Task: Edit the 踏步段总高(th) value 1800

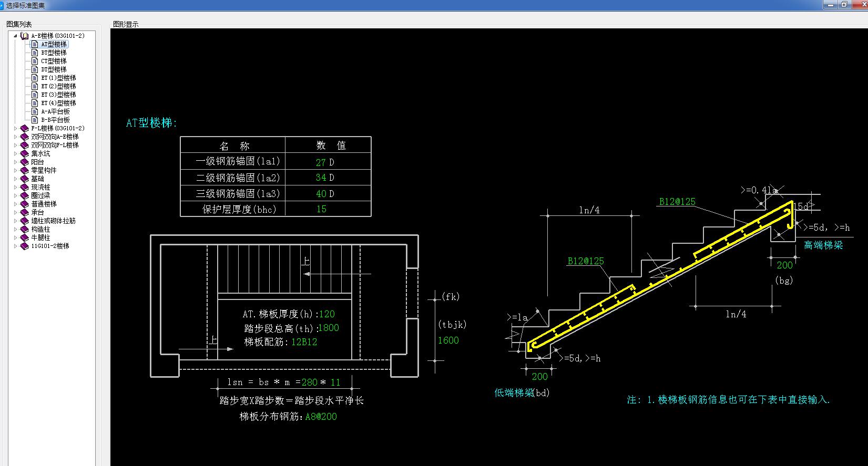Action: pos(328,328)
